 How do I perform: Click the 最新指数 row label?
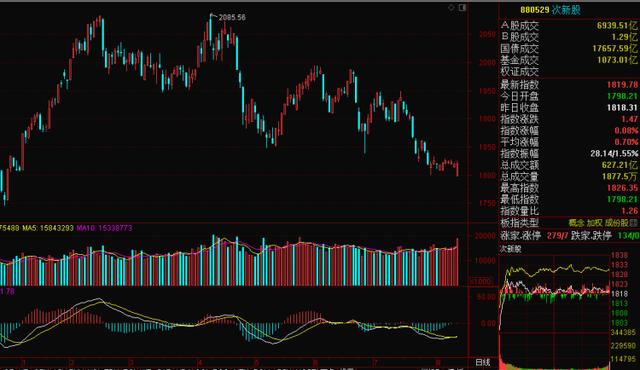tap(520, 85)
